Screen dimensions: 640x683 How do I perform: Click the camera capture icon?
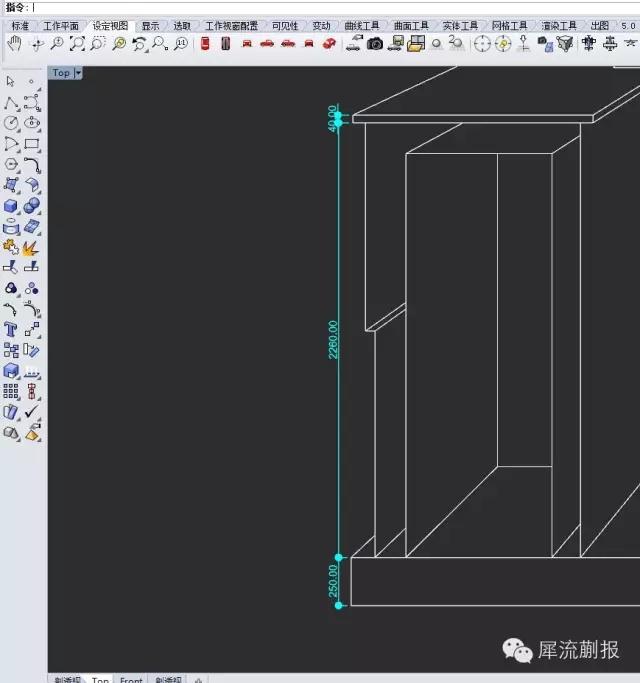[x=375, y=44]
